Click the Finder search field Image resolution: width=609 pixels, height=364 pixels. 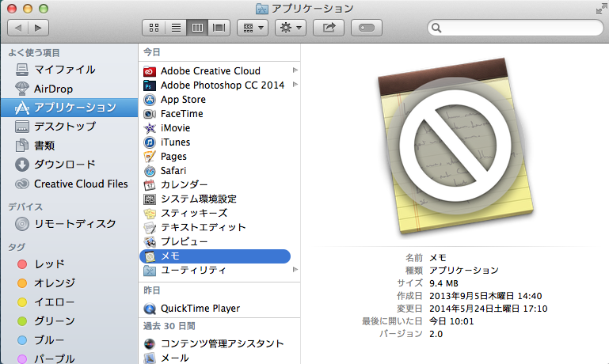pos(515,28)
